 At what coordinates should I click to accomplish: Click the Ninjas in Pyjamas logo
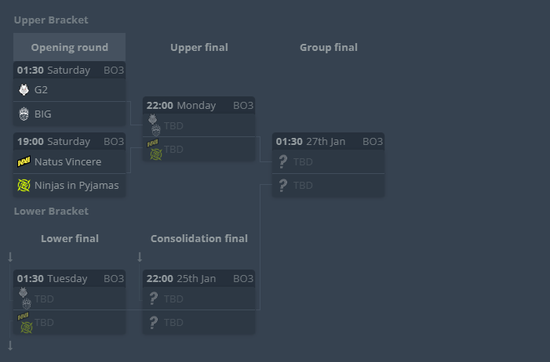[x=24, y=185]
